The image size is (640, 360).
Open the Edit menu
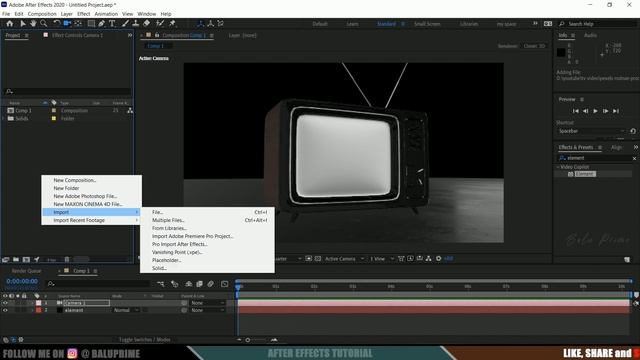coord(19,14)
